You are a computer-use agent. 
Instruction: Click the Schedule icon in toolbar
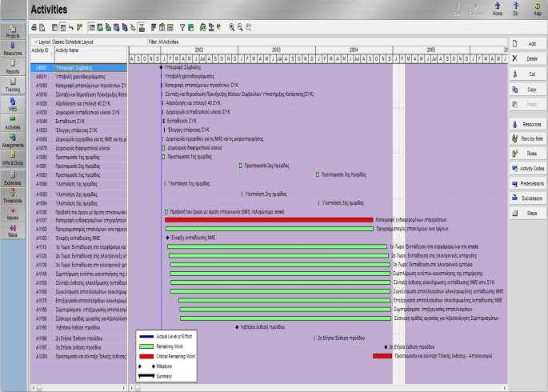(x=202, y=28)
